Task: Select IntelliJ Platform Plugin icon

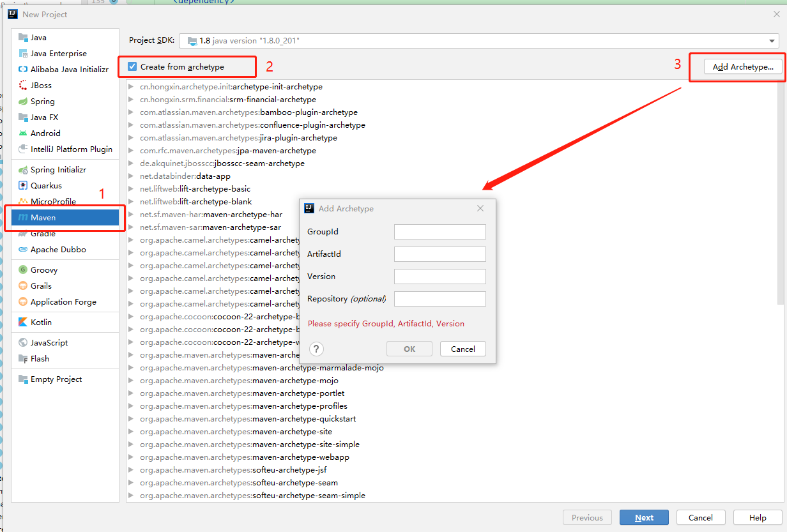Action: 24,149
